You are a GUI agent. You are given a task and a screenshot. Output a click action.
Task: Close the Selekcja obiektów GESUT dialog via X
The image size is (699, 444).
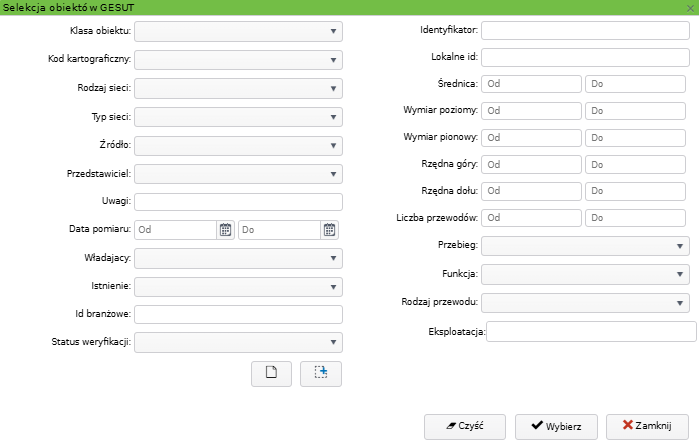click(691, 7)
